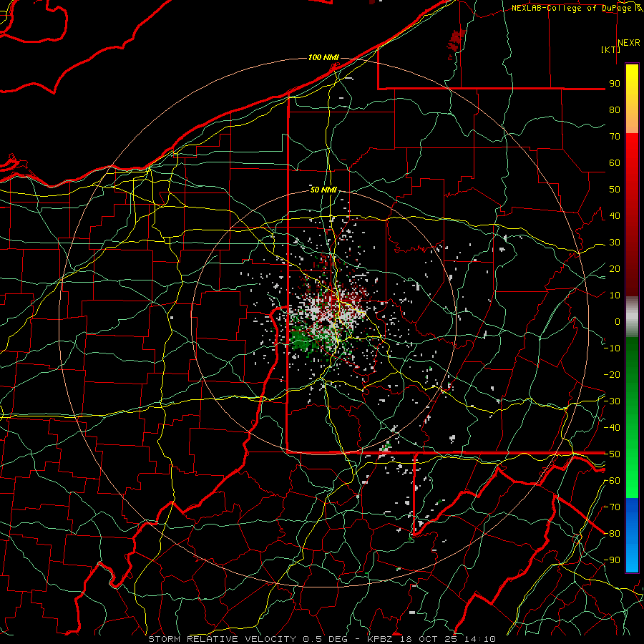
Task: Click the -30 scale label
Action: coord(612,401)
